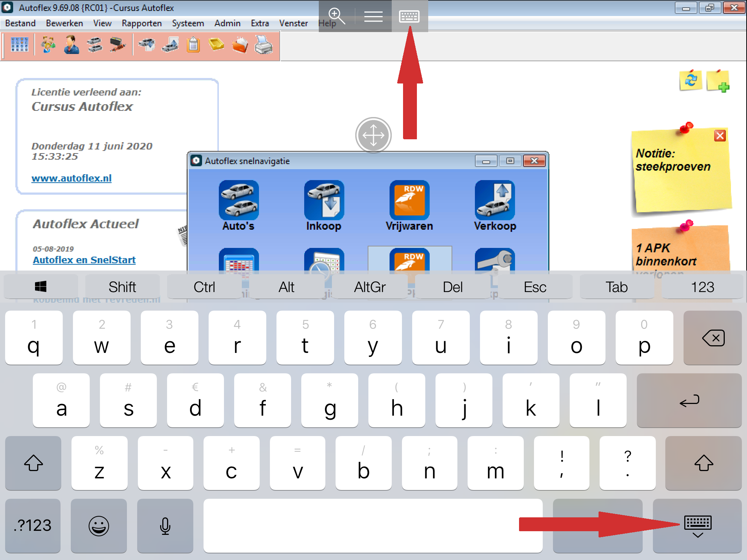The image size is (747, 560).
Task: Tap the microphone dictation key
Action: point(165,526)
